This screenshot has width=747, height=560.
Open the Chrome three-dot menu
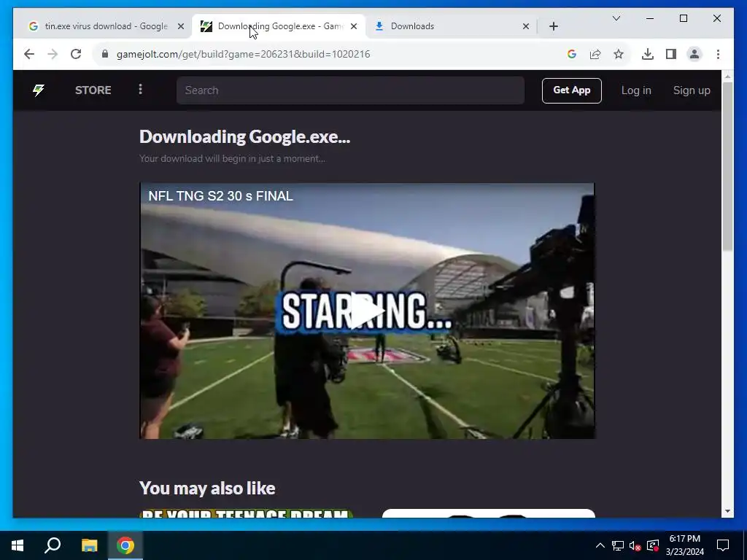pos(718,54)
